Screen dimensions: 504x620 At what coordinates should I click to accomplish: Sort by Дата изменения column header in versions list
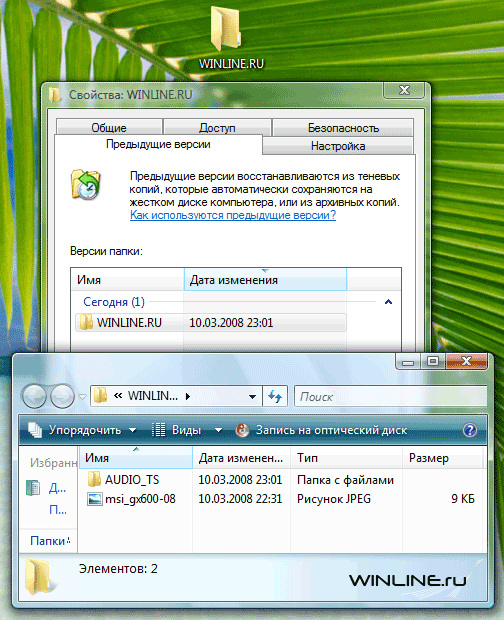point(265,280)
